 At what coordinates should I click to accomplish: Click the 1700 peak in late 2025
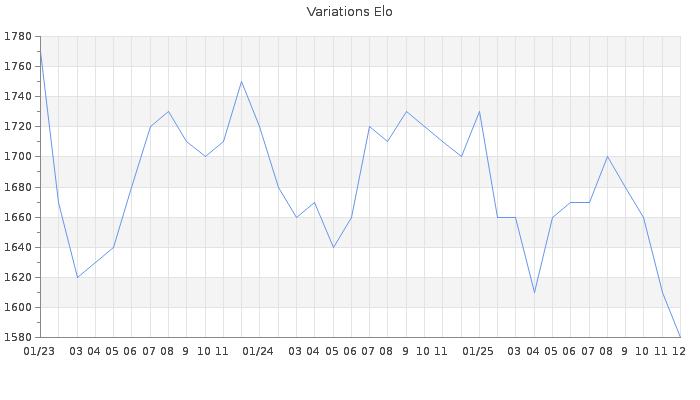click(x=607, y=157)
